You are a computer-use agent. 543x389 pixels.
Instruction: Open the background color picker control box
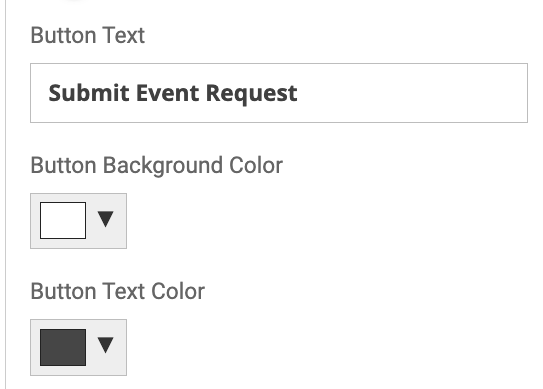(x=78, y=221)
